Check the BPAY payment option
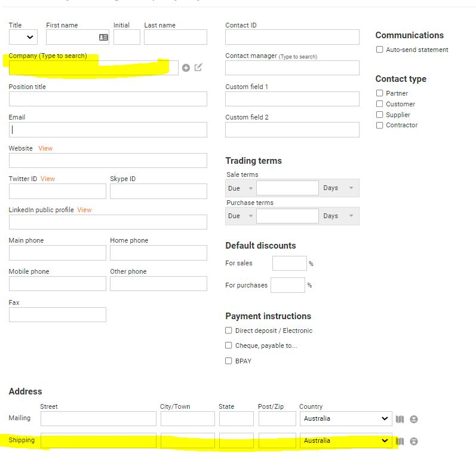The image size is (476, 465). coord(229,361)
